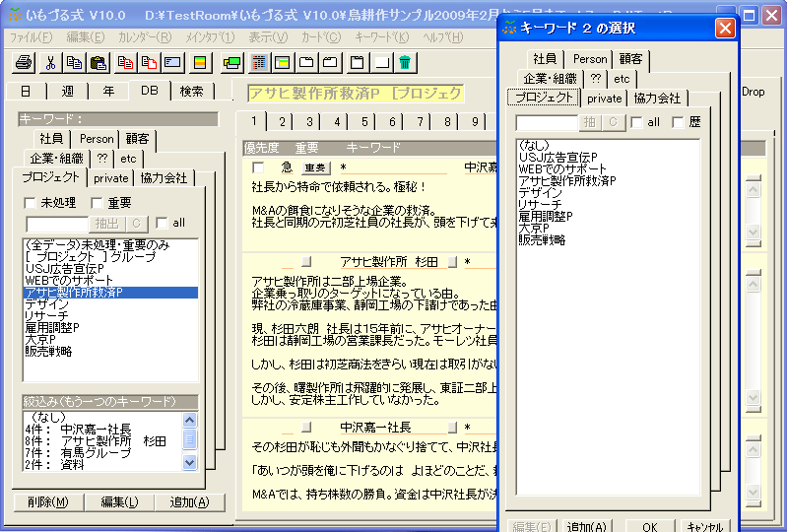Open 協力会社 tab in the dialog
Screen dimensions: 787x532
tap(657, 99)
